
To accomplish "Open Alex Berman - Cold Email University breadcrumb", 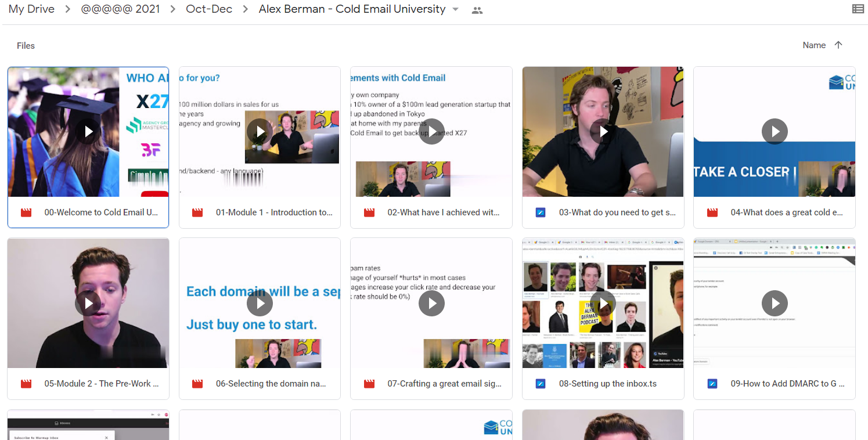I will pos(352,9).
